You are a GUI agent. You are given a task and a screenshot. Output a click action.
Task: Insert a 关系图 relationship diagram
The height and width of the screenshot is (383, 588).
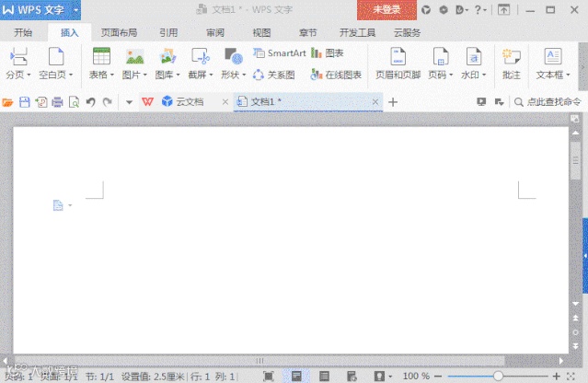tap(273, 75)
